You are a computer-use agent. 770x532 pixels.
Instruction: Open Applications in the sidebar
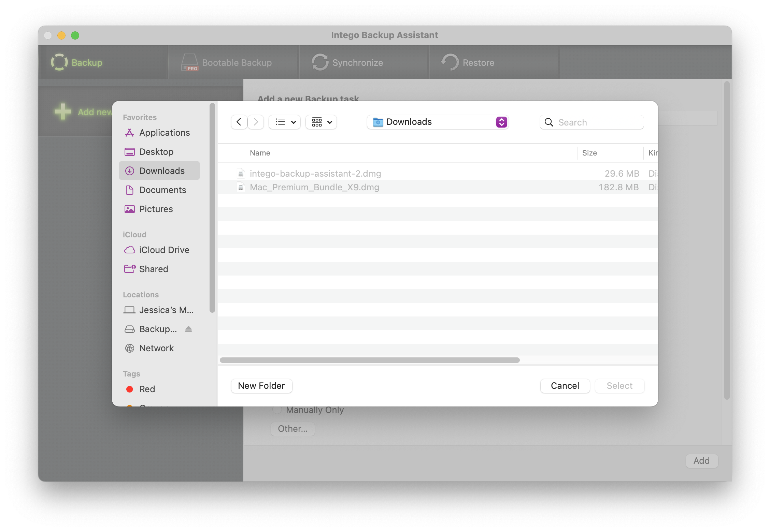159,133
